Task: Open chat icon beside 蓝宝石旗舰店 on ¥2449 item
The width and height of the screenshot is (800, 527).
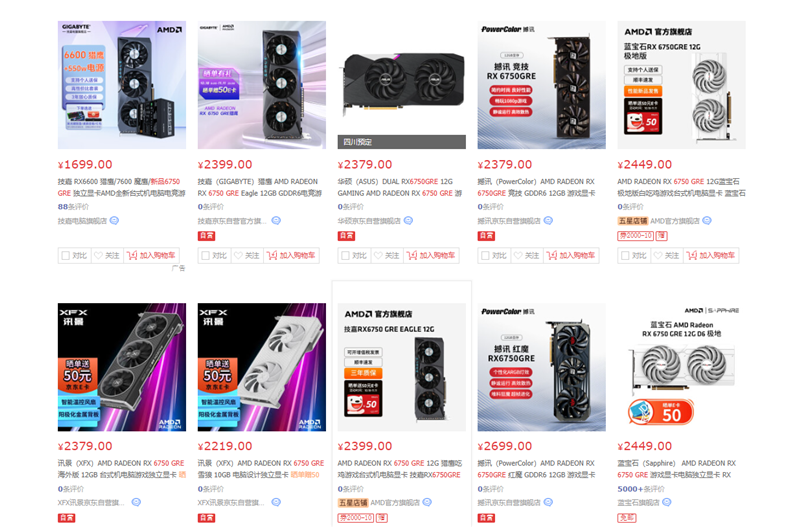Action: coord(666,502)
